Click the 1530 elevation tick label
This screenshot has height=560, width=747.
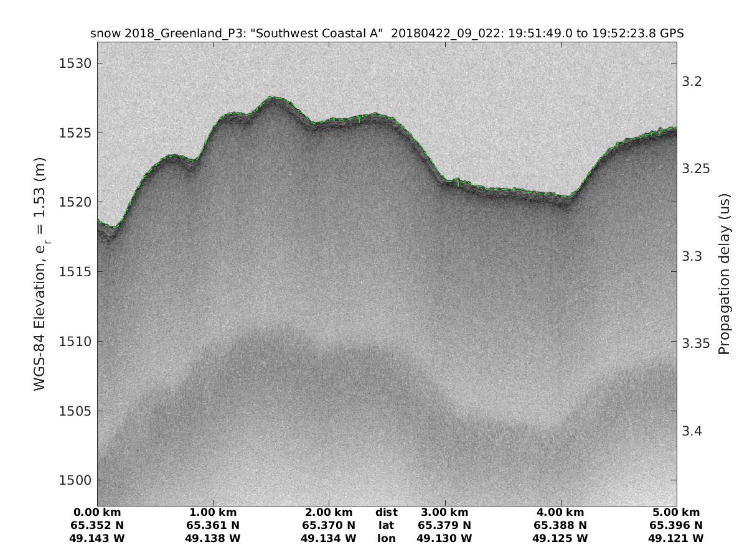click(x=75, y=63)
